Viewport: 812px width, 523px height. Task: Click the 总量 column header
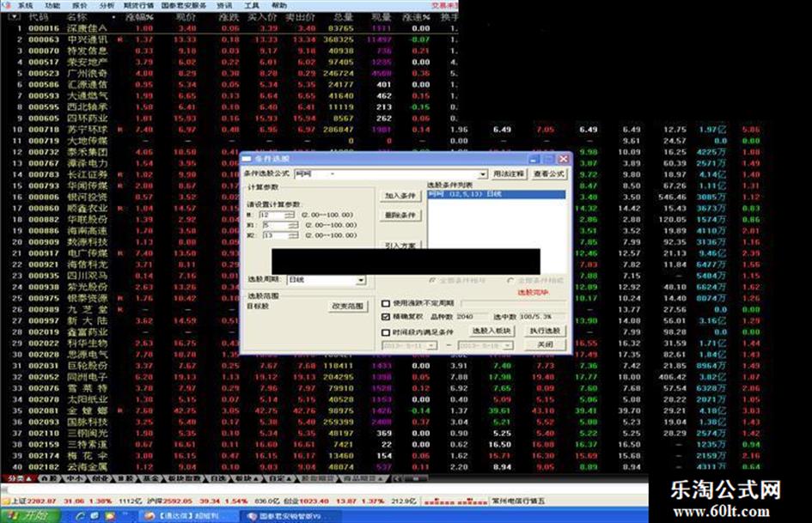point(344,17)
